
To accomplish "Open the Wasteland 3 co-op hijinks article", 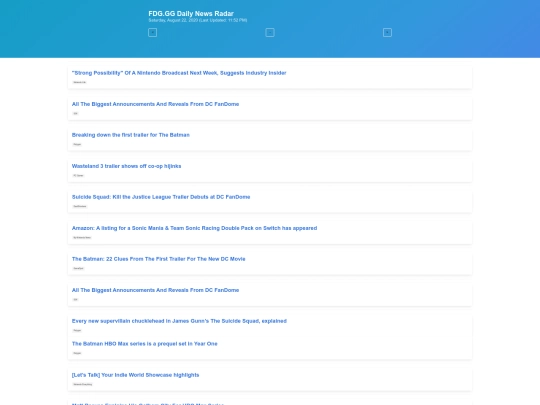I will pyautogui.click(x=126, y=166).
